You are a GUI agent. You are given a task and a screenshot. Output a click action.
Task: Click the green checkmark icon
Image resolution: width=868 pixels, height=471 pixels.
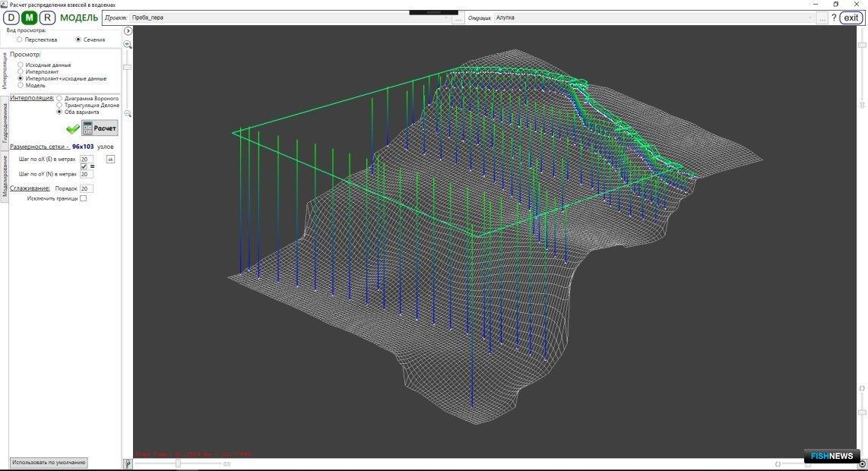(72, 129)
